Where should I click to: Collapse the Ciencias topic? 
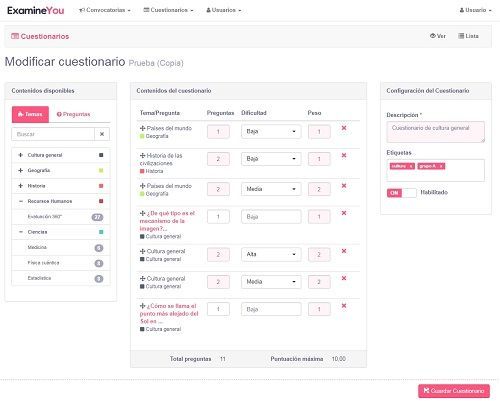tap(21, 232)
